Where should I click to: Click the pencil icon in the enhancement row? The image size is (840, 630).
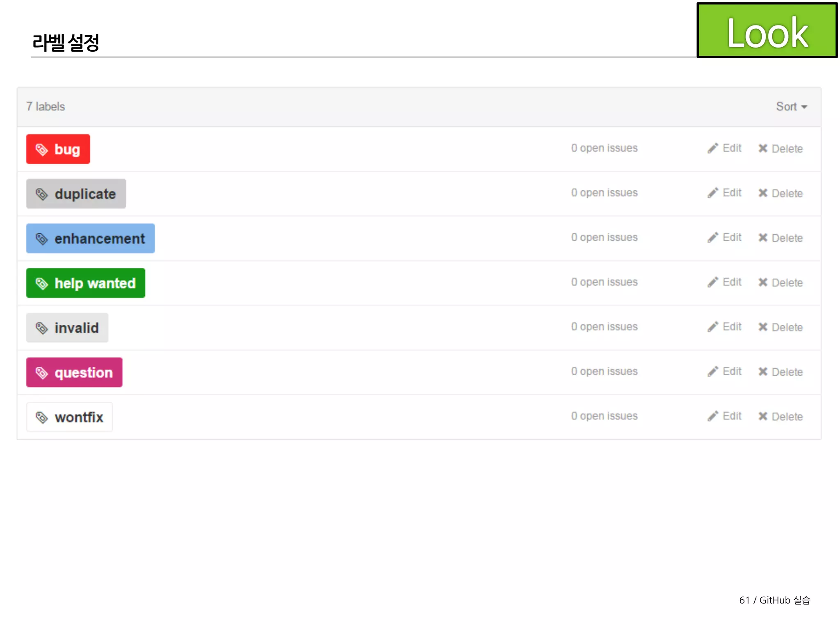click(x=713, y=238)
